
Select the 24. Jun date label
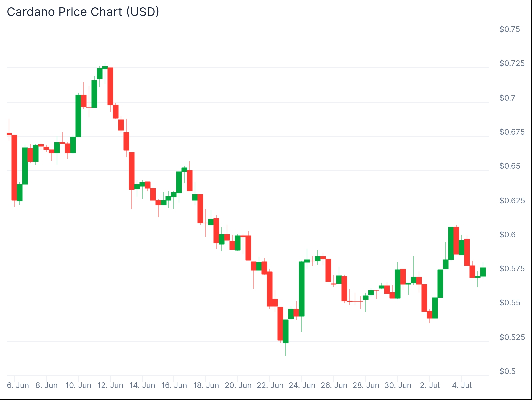[x=302, y=385]
